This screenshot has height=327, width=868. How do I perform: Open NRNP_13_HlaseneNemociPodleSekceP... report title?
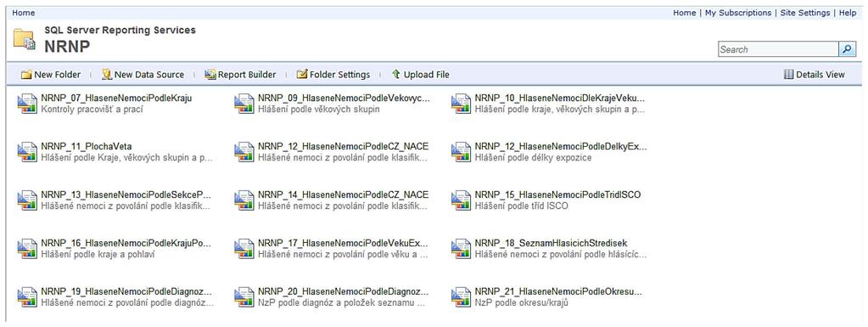[x=126, y=195]
